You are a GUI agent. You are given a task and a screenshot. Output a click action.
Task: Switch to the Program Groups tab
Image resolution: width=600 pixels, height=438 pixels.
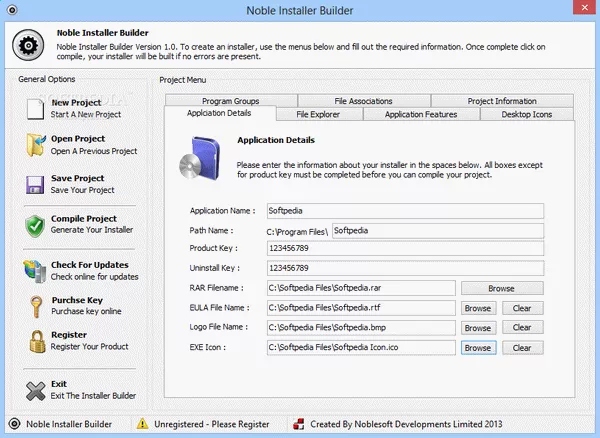pos(231,101)
